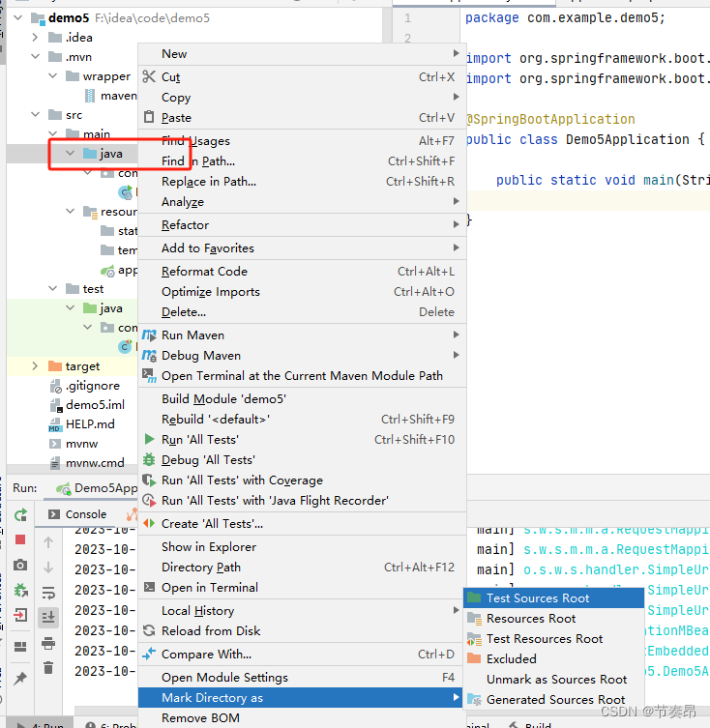Choose Optimize Imports
710x728 pixels.
[x=302, y=292]
